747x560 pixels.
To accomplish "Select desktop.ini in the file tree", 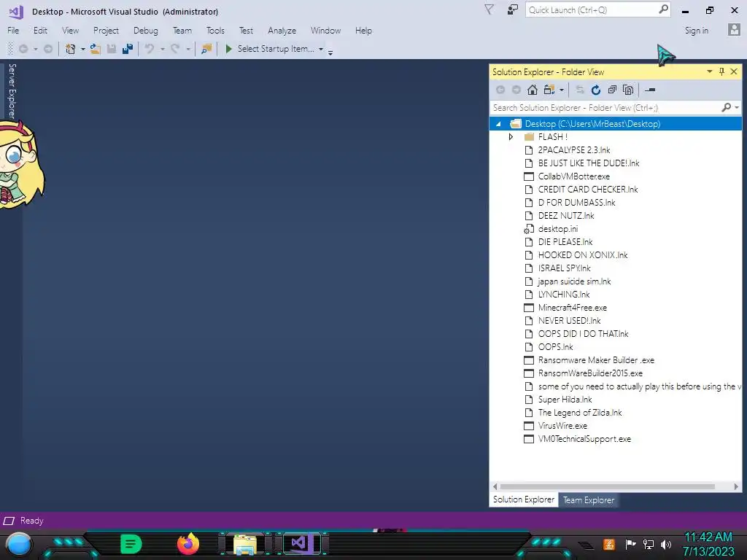I will click(x=558, y=229).
